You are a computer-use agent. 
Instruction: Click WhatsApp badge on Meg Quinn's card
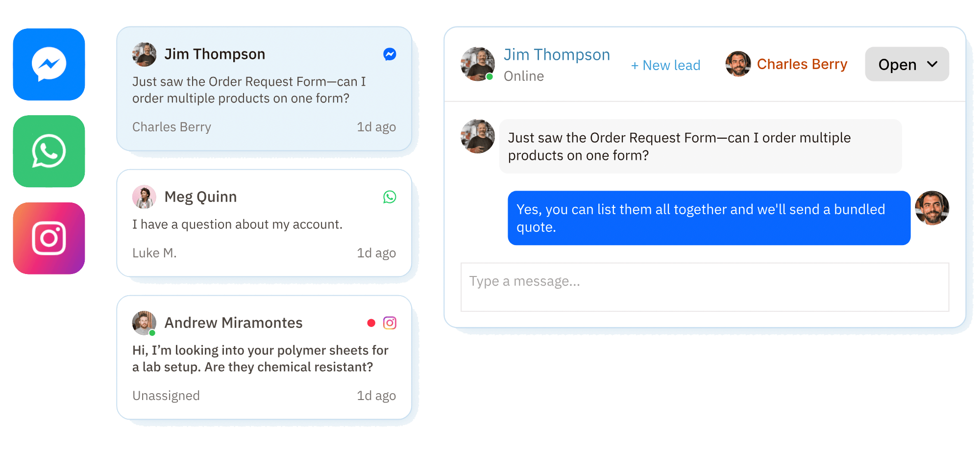[390, 197]
